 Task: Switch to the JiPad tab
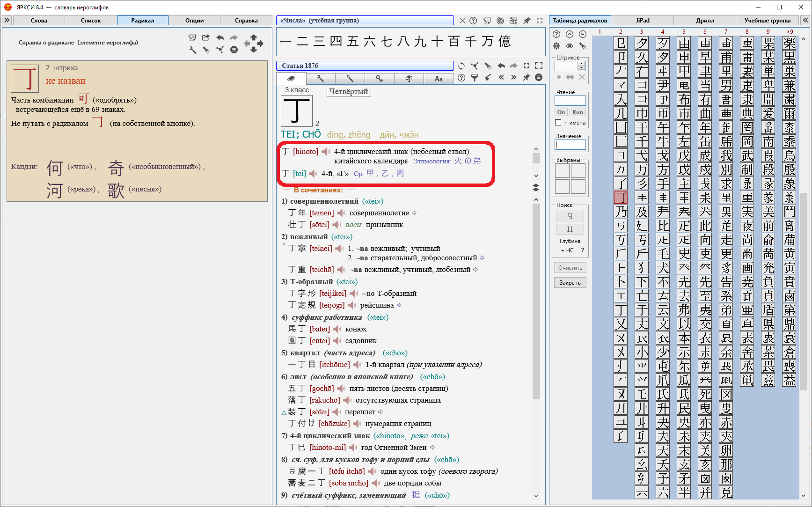[x=643, y=20]
